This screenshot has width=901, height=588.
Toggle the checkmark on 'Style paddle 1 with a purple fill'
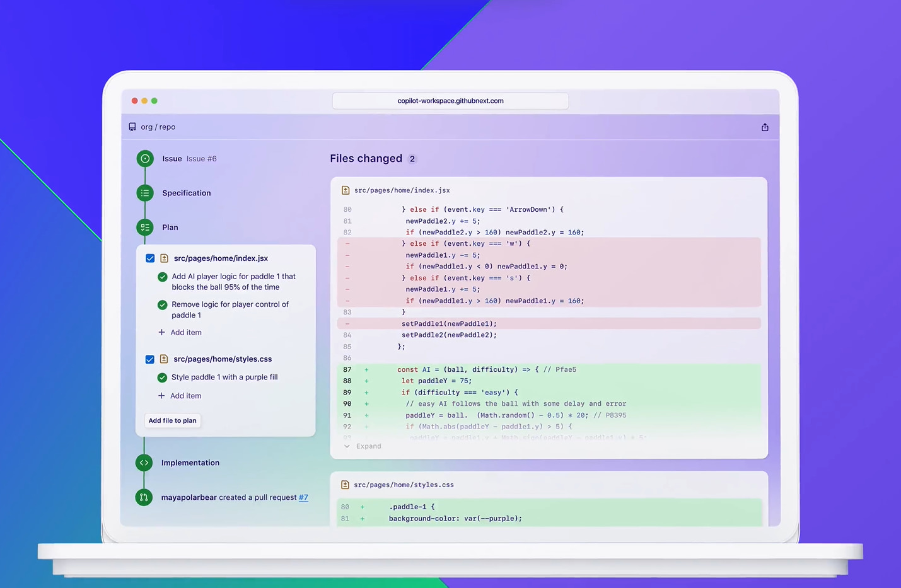162,376
